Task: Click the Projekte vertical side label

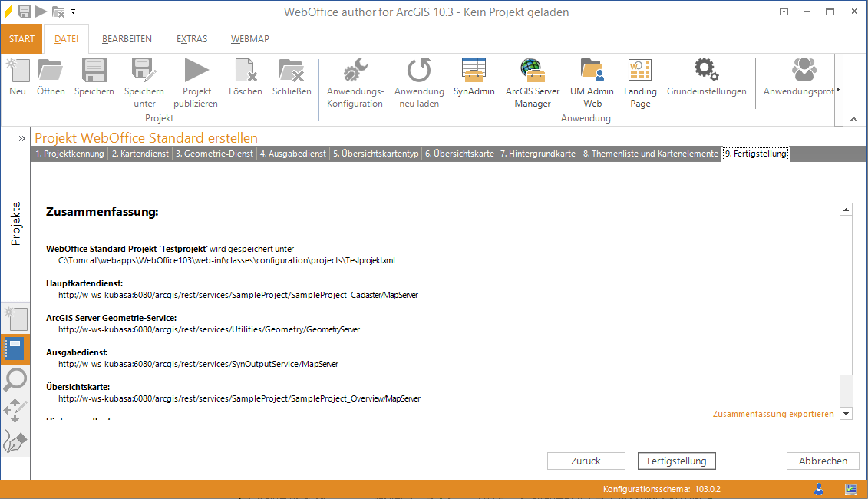Action: 15,223
